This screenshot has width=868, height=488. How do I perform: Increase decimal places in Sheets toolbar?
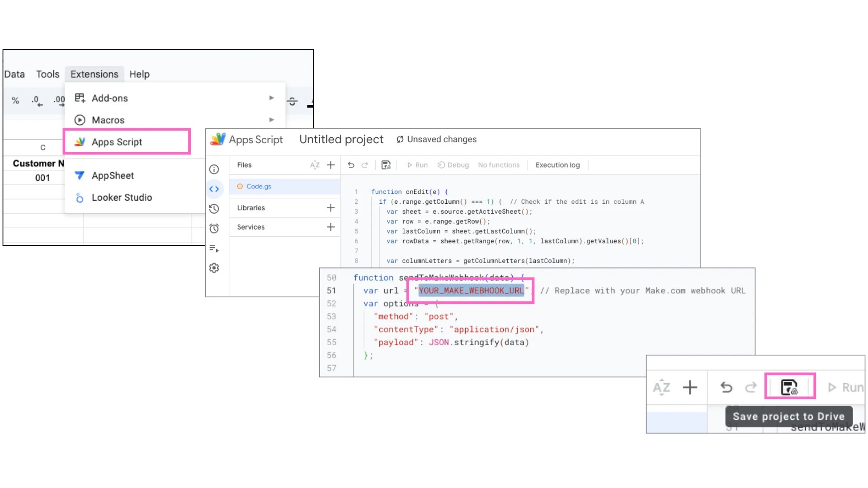coord(59,101)
